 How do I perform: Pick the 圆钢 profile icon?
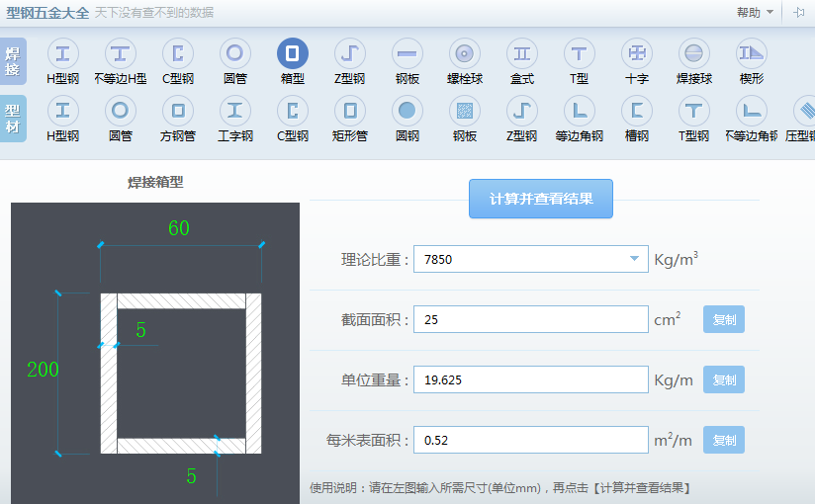[407, 111]
